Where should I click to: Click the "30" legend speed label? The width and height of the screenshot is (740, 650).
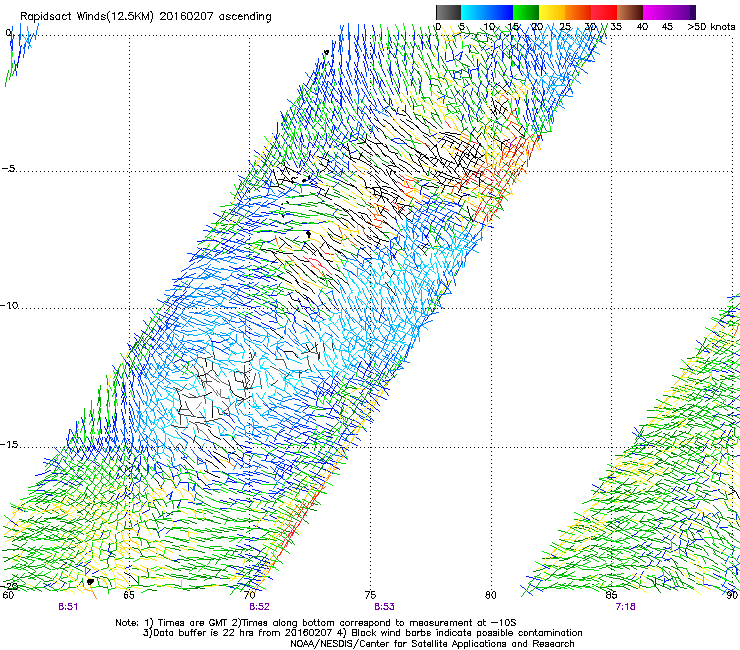590,27
